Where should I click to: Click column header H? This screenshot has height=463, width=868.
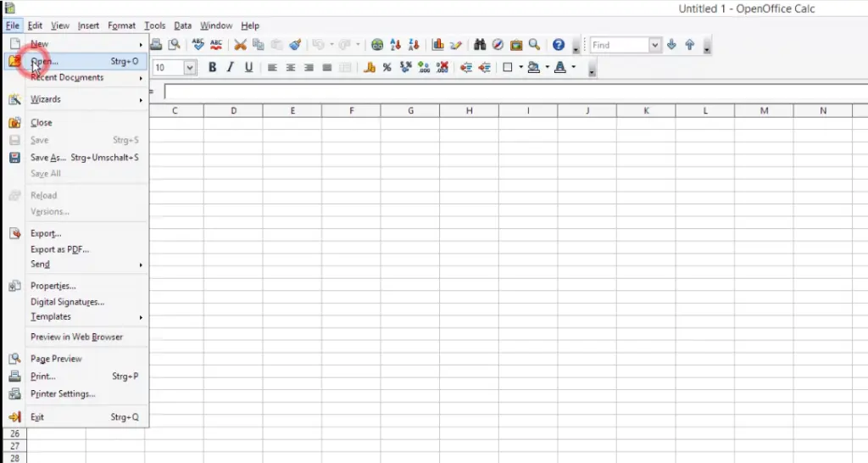[469, 110]
